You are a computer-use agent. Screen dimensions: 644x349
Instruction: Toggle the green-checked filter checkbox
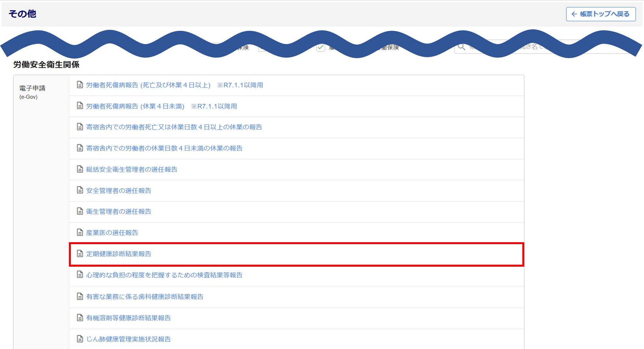(321, 48)
